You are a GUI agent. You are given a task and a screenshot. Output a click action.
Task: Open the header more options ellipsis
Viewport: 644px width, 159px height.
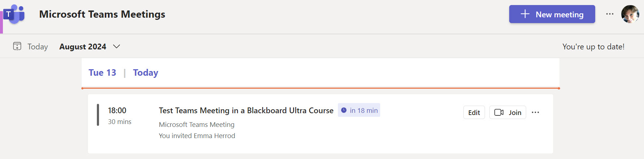(610, 14)
